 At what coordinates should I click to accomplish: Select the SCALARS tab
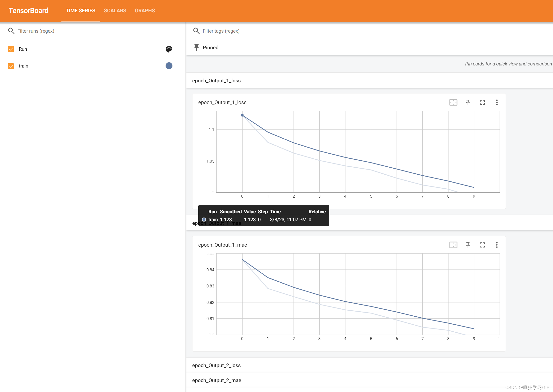(x=115, y=10)
